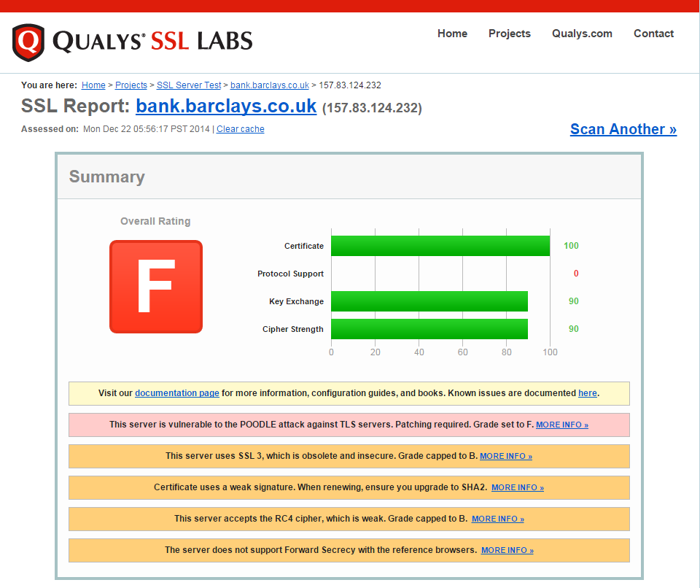
Task: Follow the Projects breadcrumb link
Action: [x=131, y=85]
